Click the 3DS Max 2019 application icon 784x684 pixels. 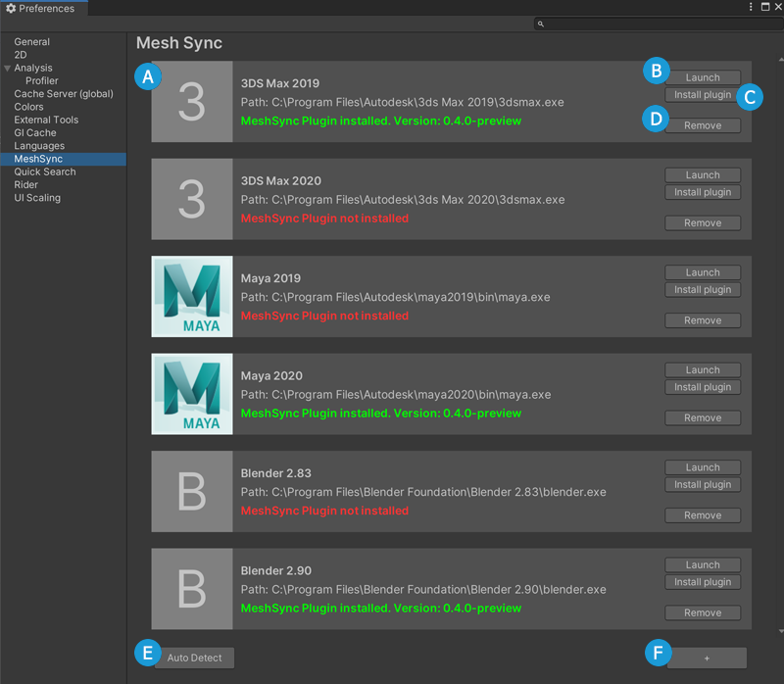pos(192,101)
